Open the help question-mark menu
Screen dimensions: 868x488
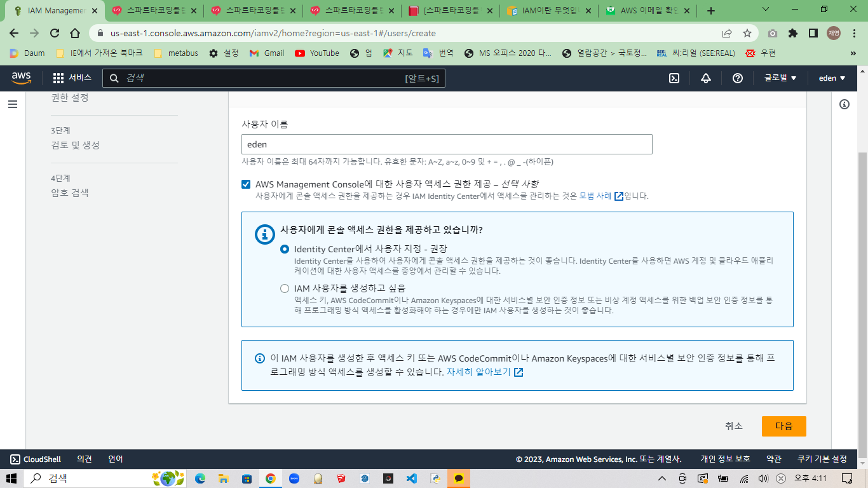coord(738,78)
